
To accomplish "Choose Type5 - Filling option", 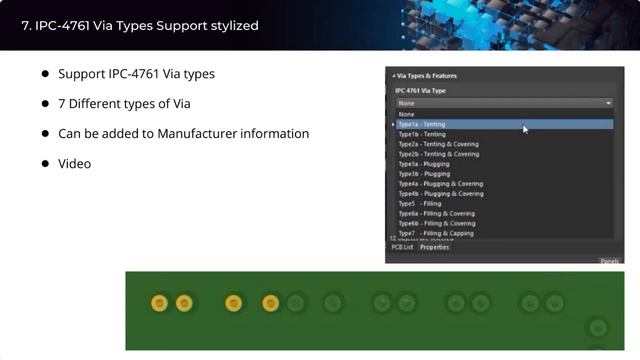I will coord(505,204).
